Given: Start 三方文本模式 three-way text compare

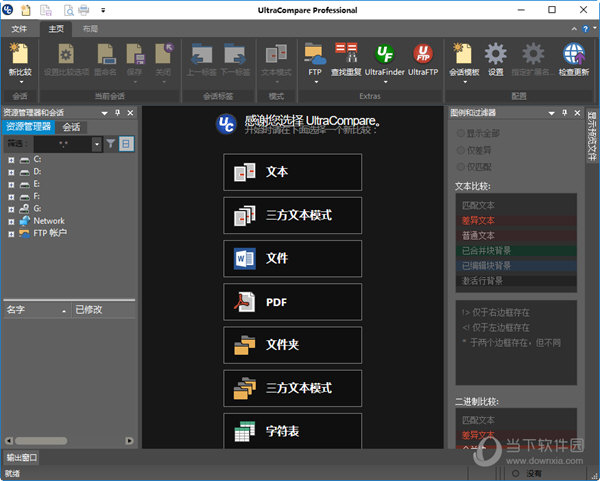Looking at the screenshot, I should [293, 215].
